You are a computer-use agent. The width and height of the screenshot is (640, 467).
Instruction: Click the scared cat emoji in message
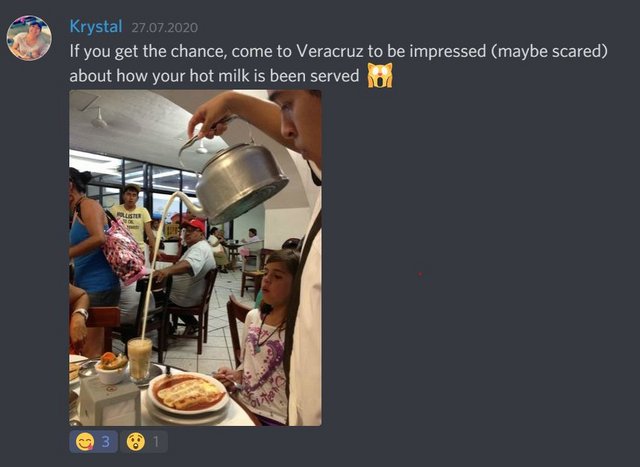coord(380,76)
